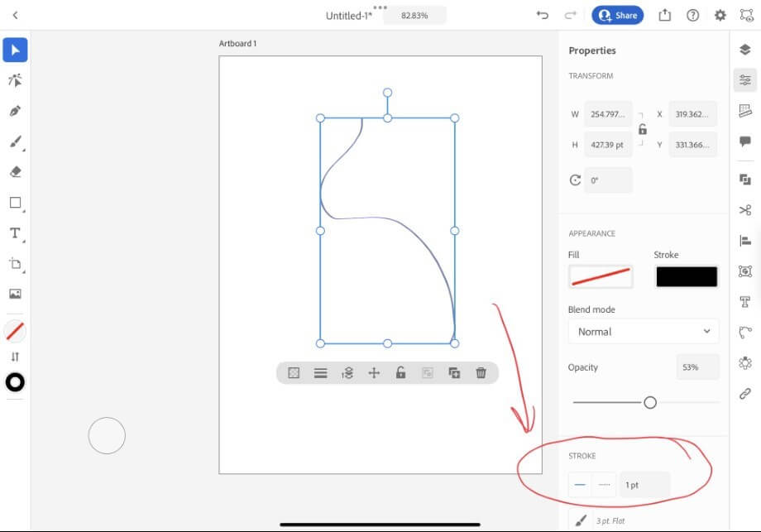Tap the three-dot multitasking menu

point(380,7)
